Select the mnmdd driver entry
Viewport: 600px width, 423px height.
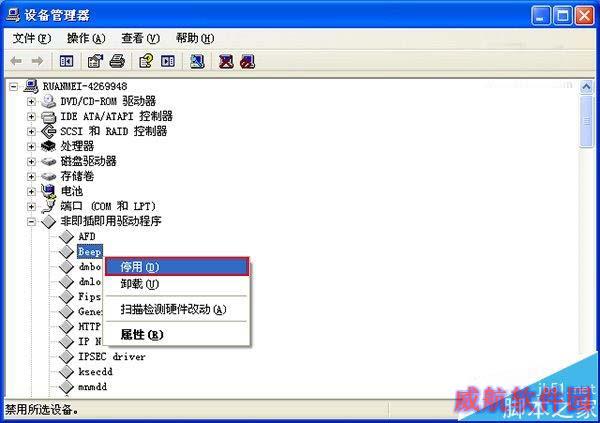[92, 387]
